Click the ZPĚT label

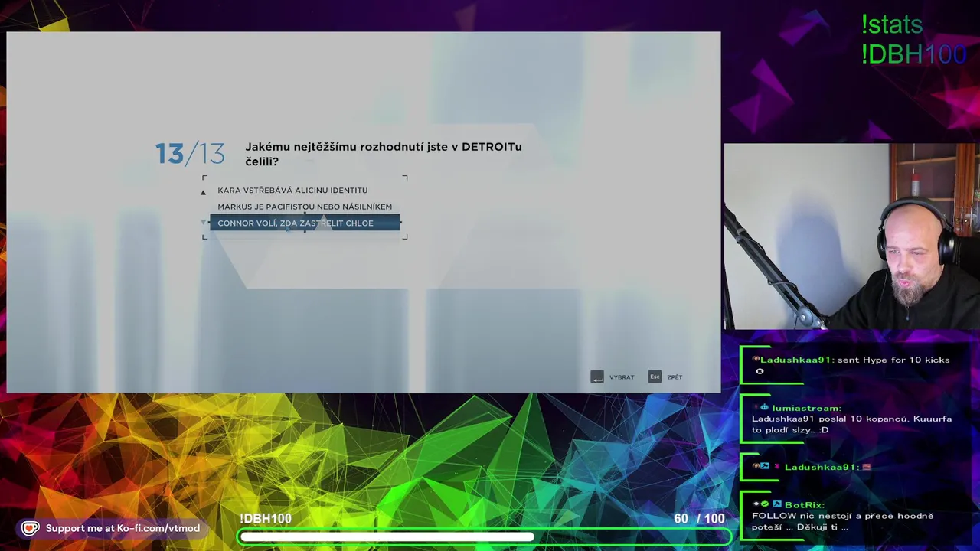[x=675, y=377]
